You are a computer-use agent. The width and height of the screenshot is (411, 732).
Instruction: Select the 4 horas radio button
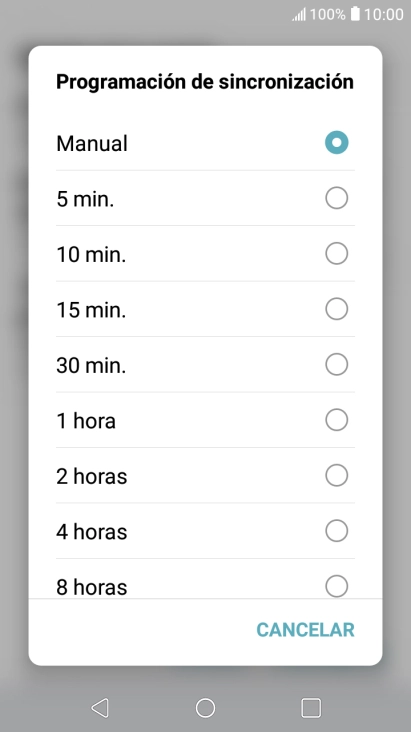coord(337,531)
